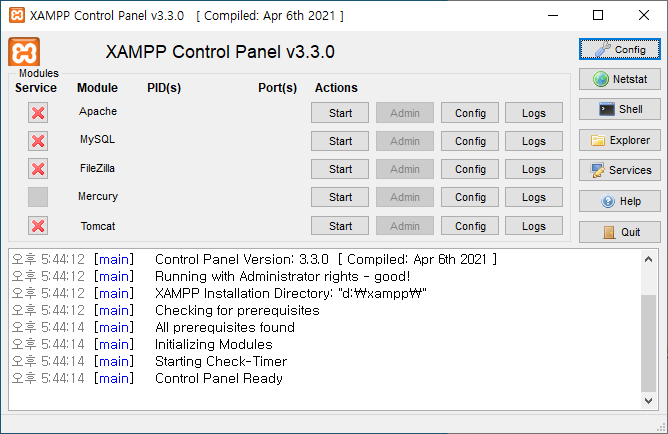
Task: Click the FileZilla Admin button
Action: pyautogui.click(x=405, y=169)
